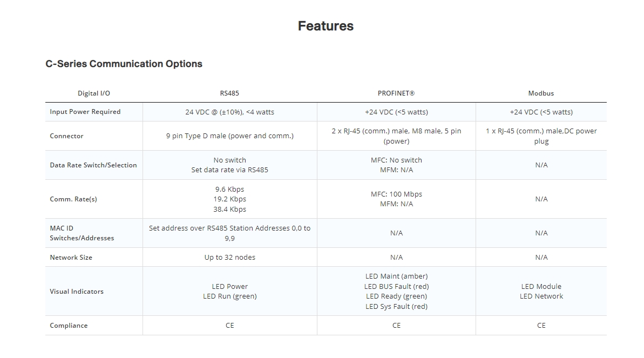Click the Visual Indicators row label
The height and width of the screenshot is (358, 644).
(x=77, y=292)
